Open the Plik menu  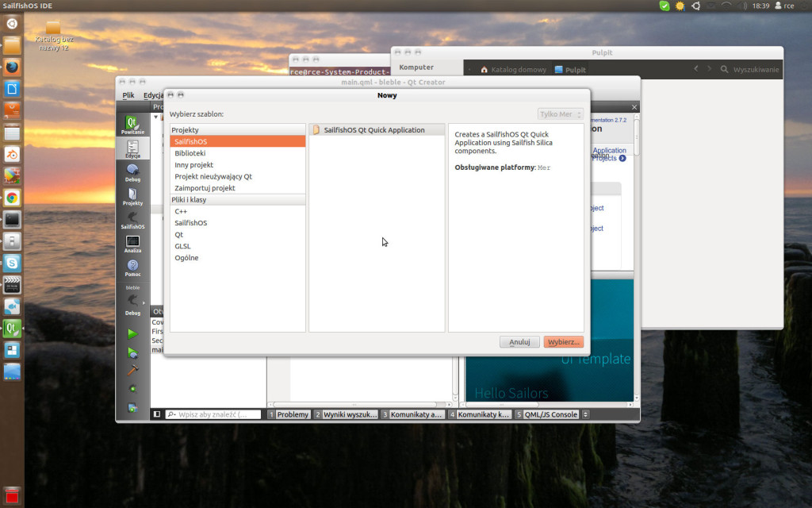tap(128, 95)
